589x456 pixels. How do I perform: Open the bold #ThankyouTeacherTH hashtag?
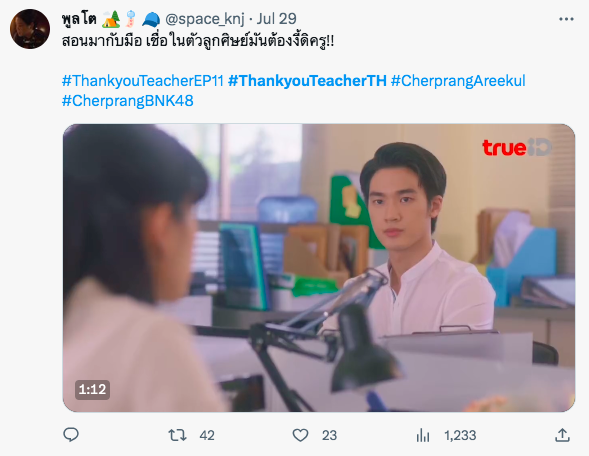point(307,81)
